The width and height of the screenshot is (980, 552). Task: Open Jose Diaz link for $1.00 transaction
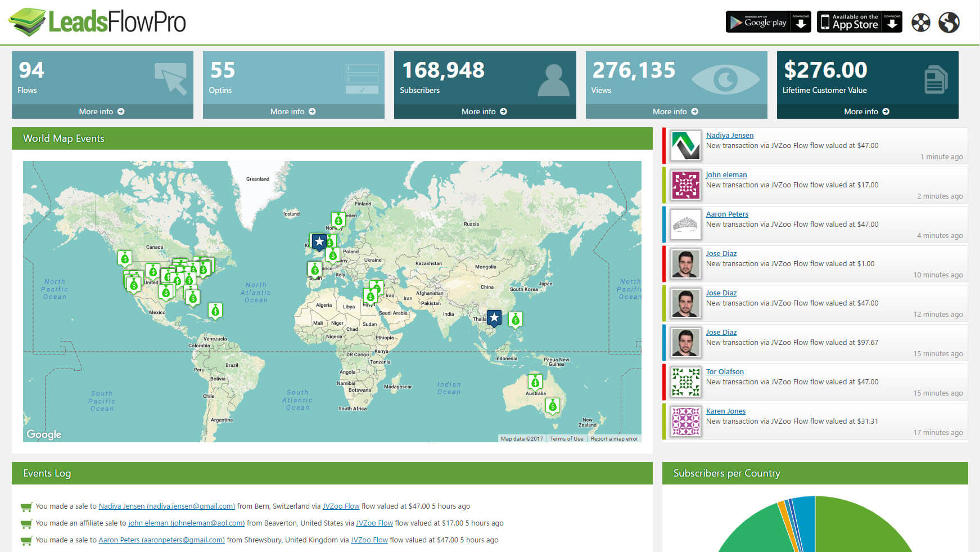[721, 253]
